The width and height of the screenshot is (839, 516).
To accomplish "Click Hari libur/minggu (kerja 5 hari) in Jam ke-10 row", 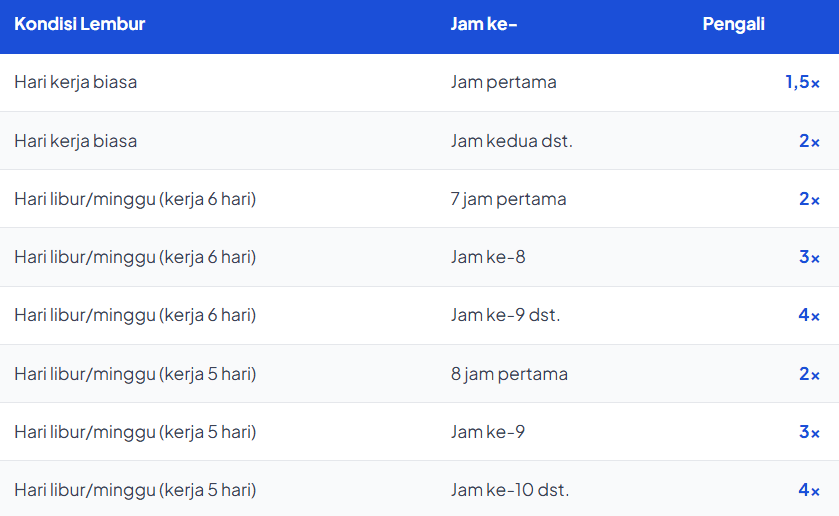I will 135,490.
